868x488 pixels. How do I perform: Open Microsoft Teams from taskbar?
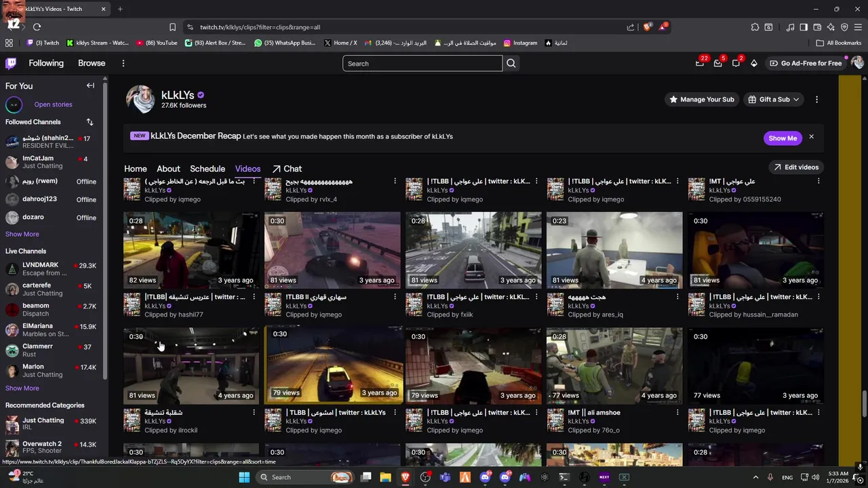click(446, 477)
